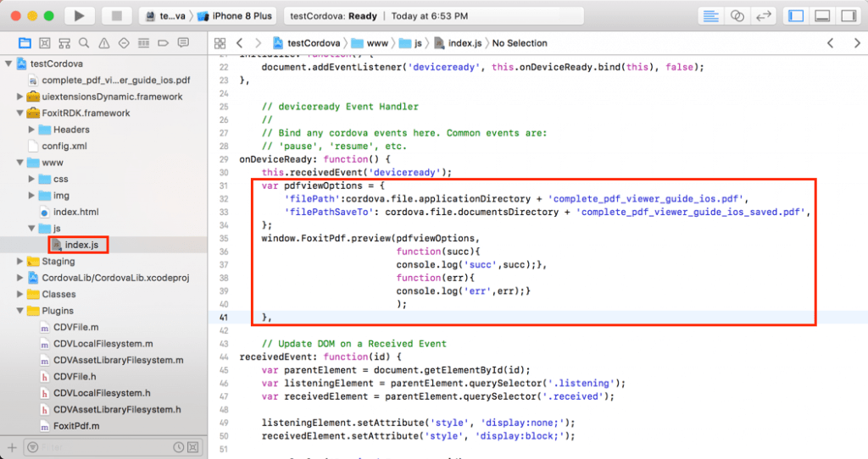Expand the Classes group
The height and width of the screenshot is (459, 868).
tap(20, 294)
